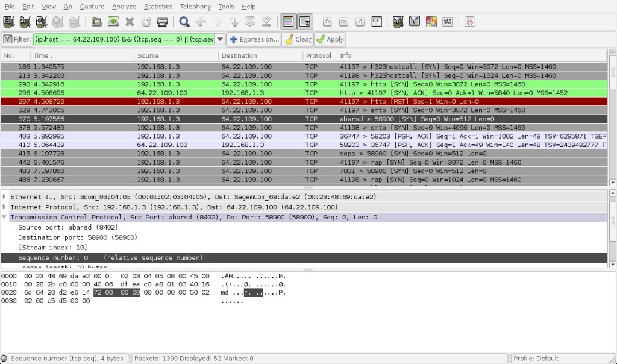Click the packet details scroll up arrow
The width and height of the screenshot is (617, 364).
[x=612, y=193]
